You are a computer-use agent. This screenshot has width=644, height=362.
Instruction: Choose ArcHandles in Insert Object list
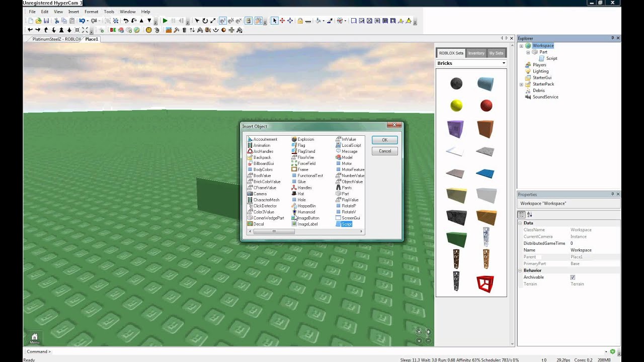[260, 151]
